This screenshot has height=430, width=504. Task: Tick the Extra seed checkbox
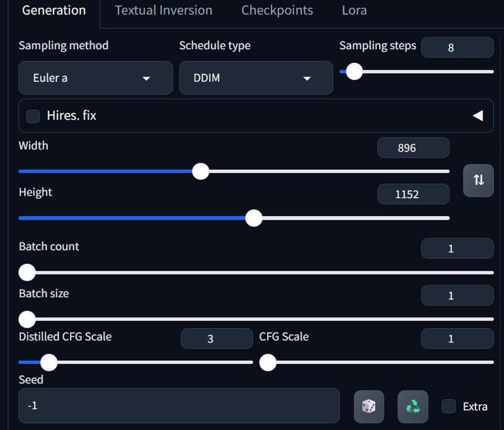tap(449, 406)
